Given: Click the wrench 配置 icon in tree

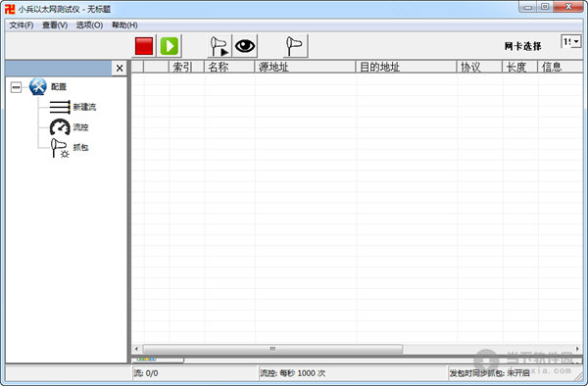Looking at the screenshot, I should point(38,86).
